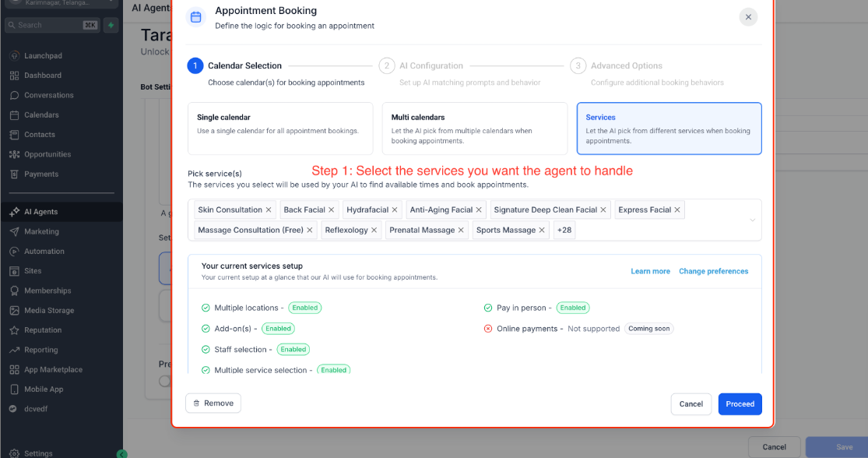This screenshot has width=868, height=458.
Task: Go to step 2 AI Configuration
Action: coord(431,66)
